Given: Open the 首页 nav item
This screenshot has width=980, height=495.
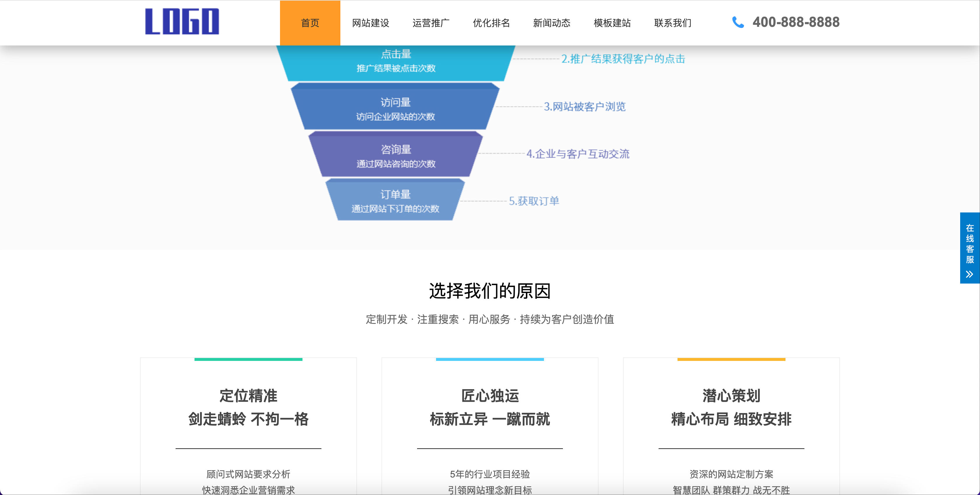Looking at the screenshot, I should 310,23.
